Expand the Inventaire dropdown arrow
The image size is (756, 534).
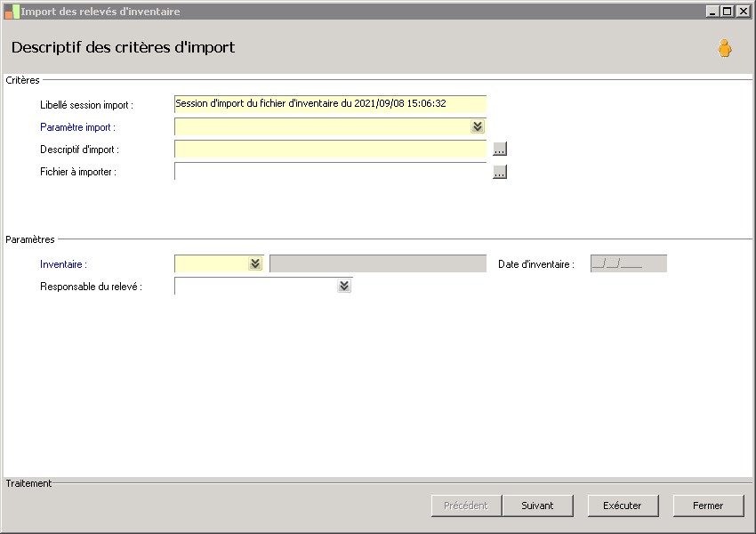pyautogui.click(x=255, y=264)
